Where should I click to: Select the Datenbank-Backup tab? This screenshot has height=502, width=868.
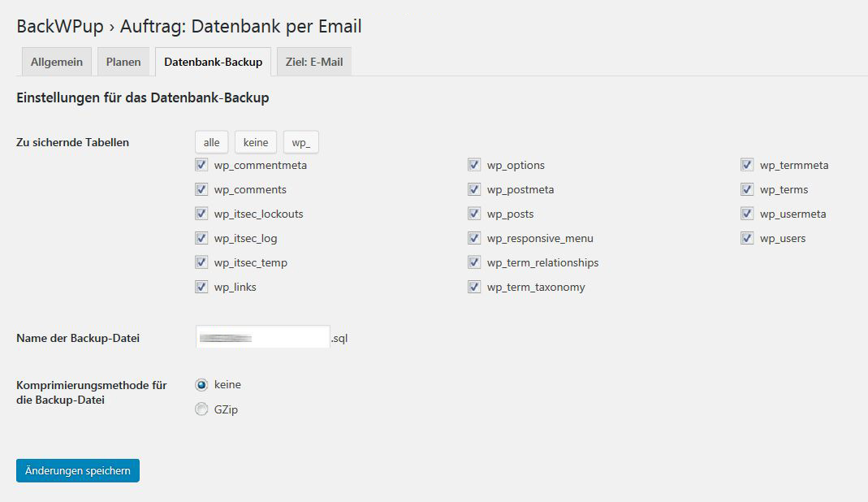pyautogui.click(x=213, y=62)
